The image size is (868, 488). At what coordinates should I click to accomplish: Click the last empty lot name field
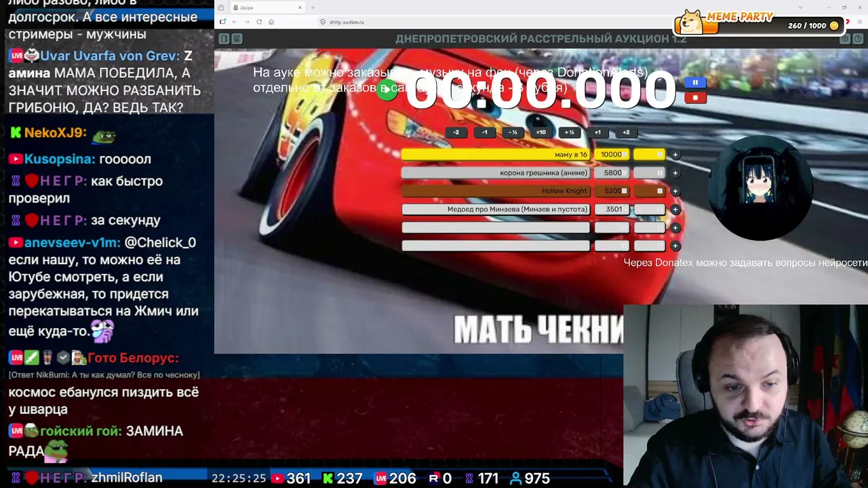(496, 246)
